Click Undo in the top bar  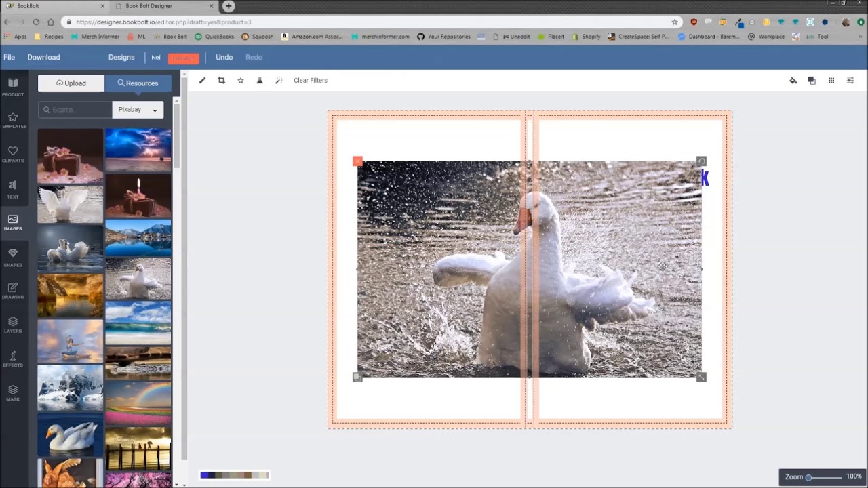pos(224,58)
